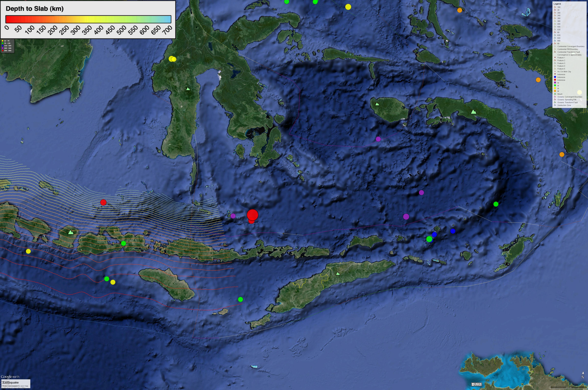Click the mountain triangle in southern Sulawesi
Image resolution: width=588 pixels, height=390 pixels.
point(188,89)
